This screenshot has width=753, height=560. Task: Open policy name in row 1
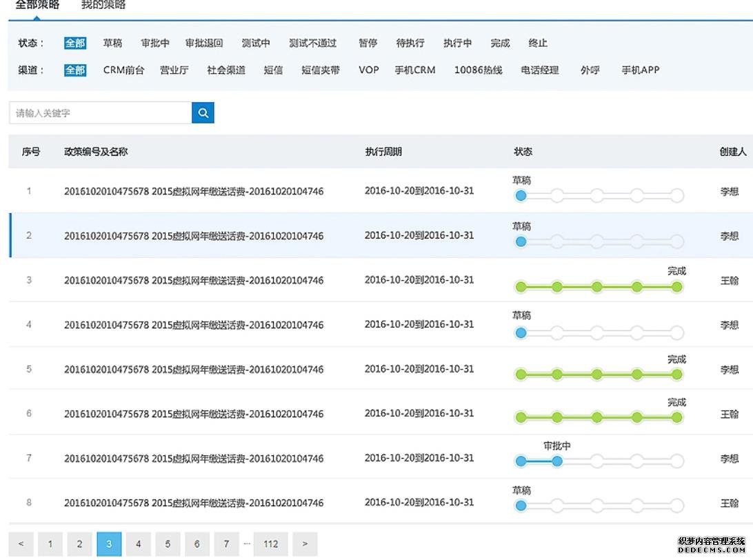194,191
